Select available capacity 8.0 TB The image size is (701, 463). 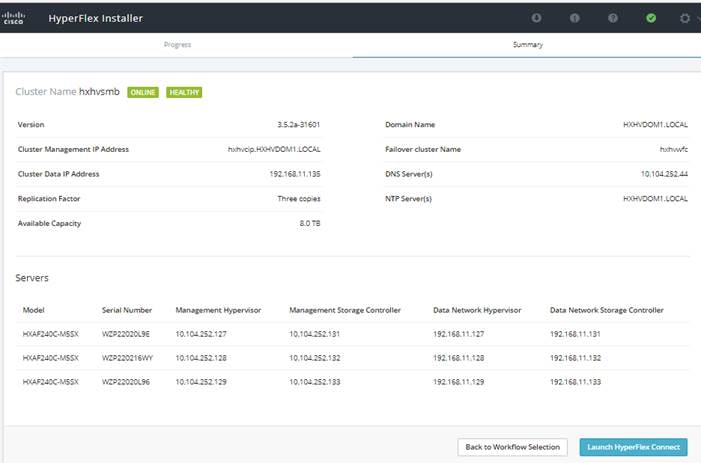coord(310,223)
